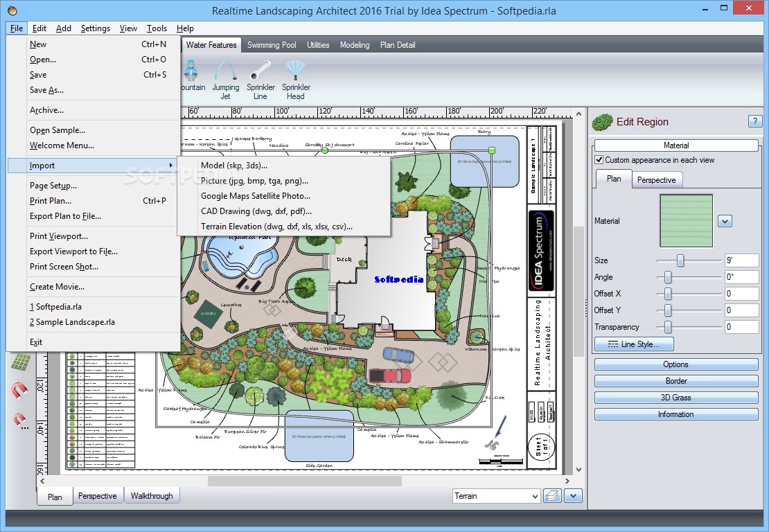This screenshot has width=769, height=532.
Task: Click the blue car in driveway
Action: click(x=399, y=354)
